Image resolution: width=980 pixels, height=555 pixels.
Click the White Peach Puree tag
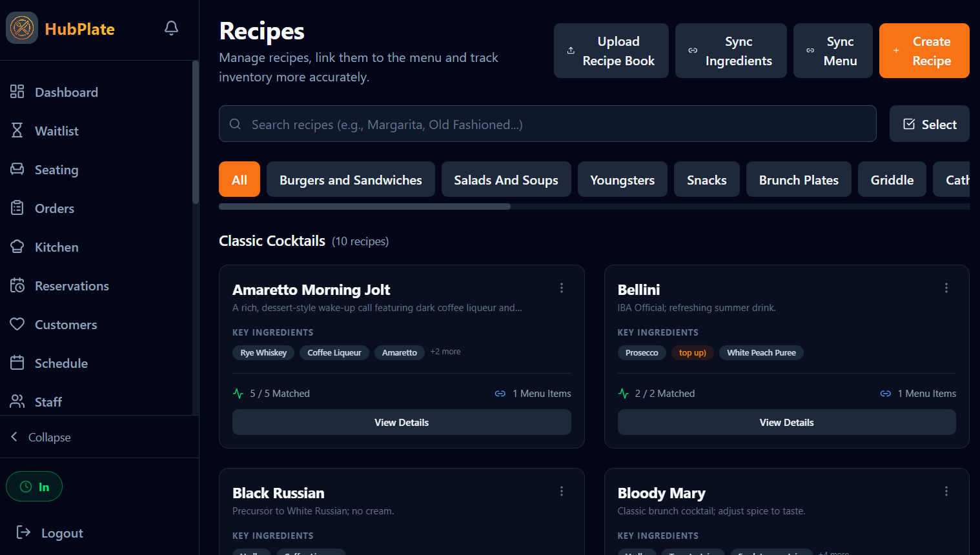[x=761, y=352]
